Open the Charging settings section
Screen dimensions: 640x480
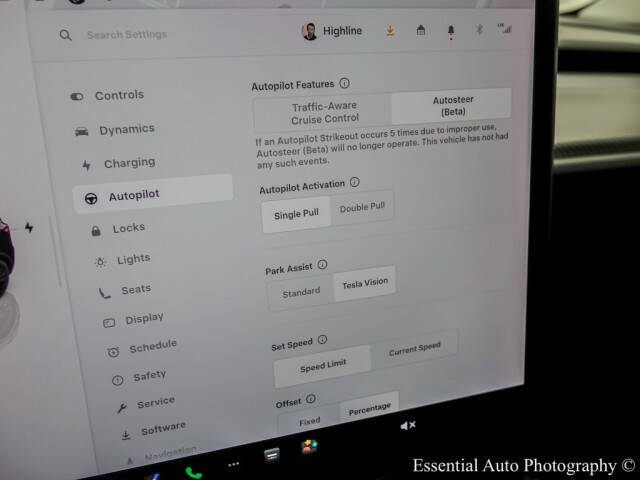[128, 163]
